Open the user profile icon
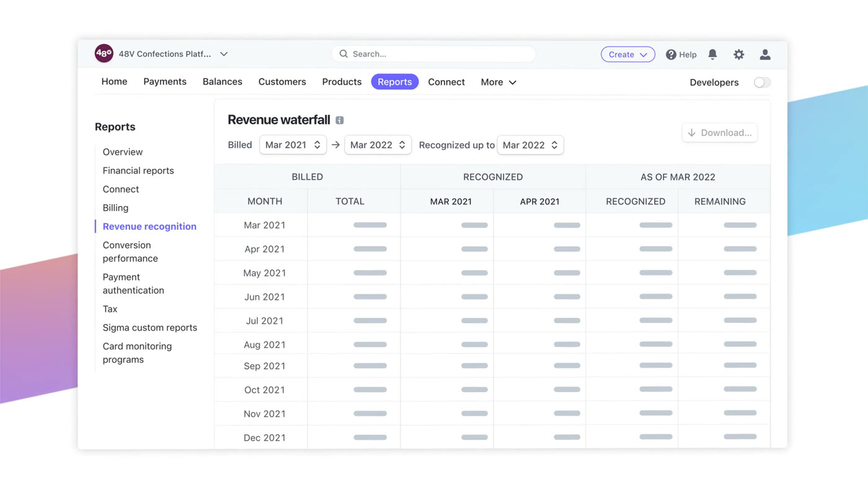 pos(765,54)
